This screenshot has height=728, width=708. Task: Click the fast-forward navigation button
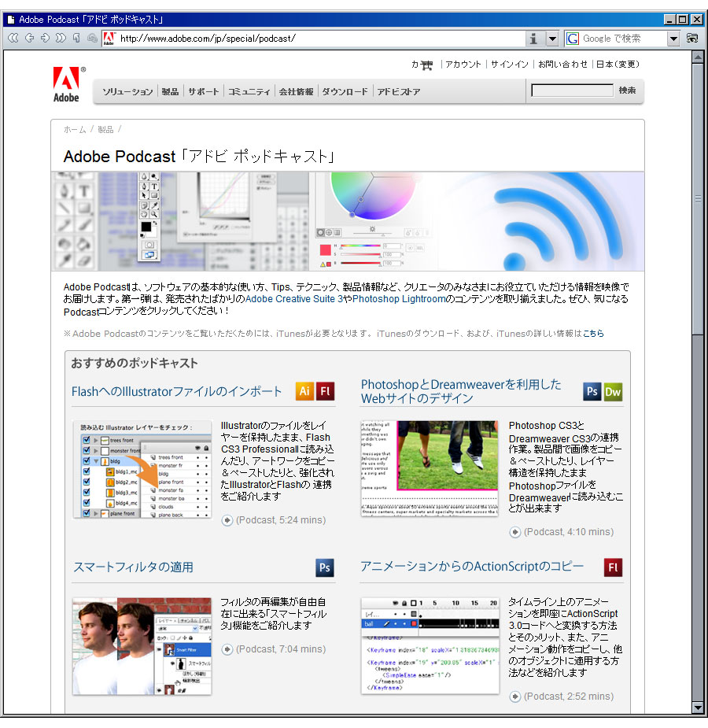(61, 38)
